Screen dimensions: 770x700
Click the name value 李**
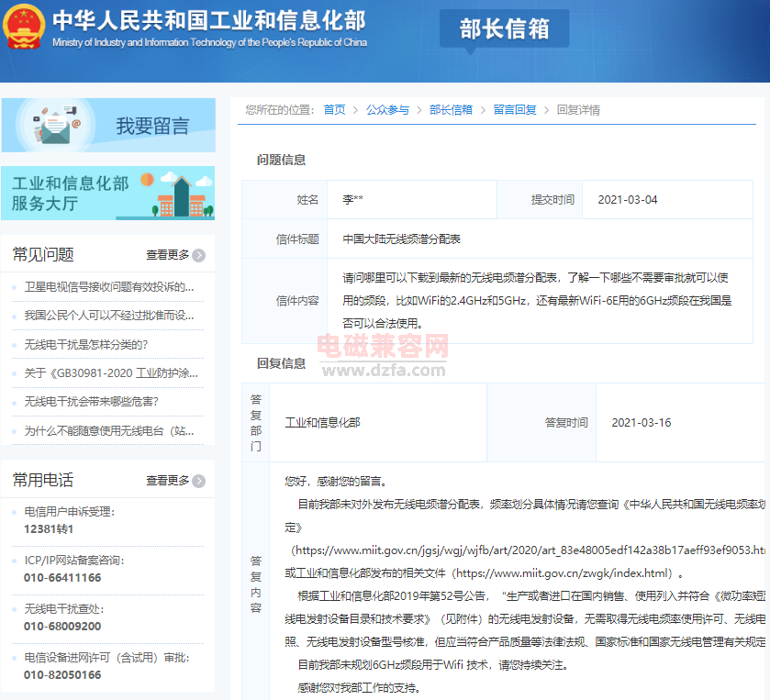[x=352, y=200]
